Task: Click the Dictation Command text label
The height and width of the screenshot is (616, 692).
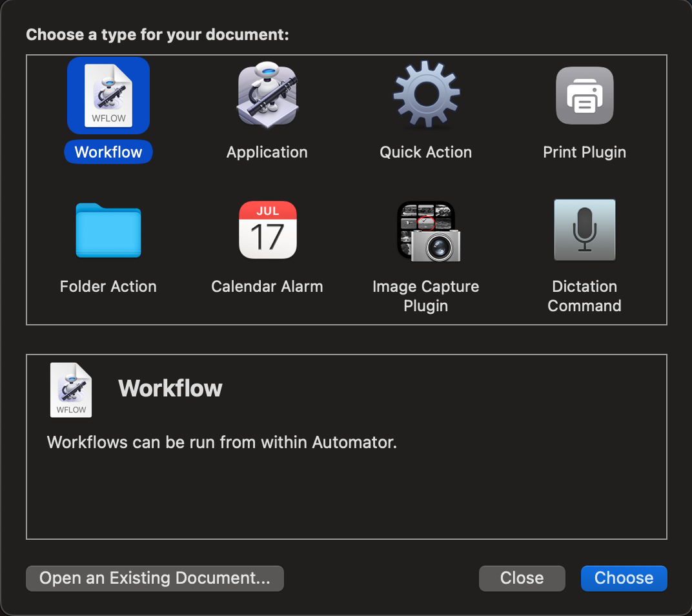Action: [x=584, y=296]
